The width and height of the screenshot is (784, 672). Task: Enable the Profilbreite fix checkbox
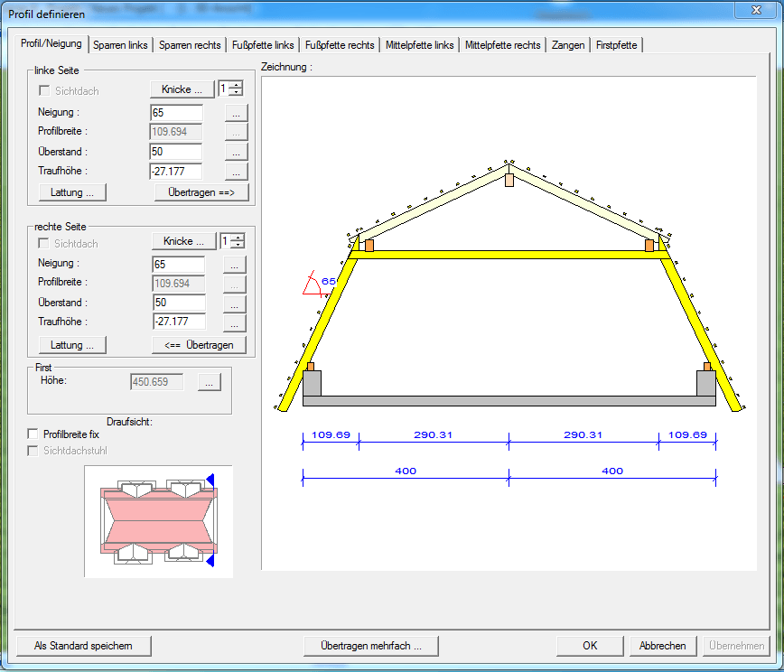click(34, 434)
